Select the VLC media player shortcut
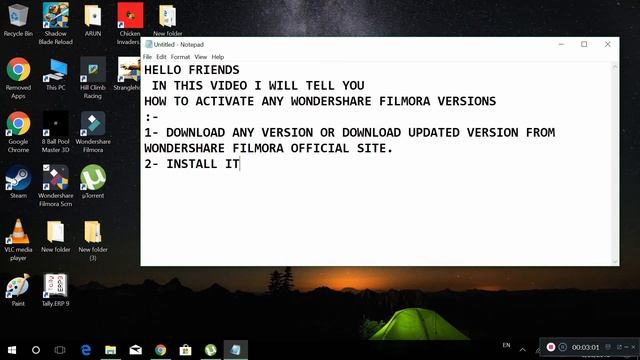The image size is (640, 360). click(x=18, y=240)
